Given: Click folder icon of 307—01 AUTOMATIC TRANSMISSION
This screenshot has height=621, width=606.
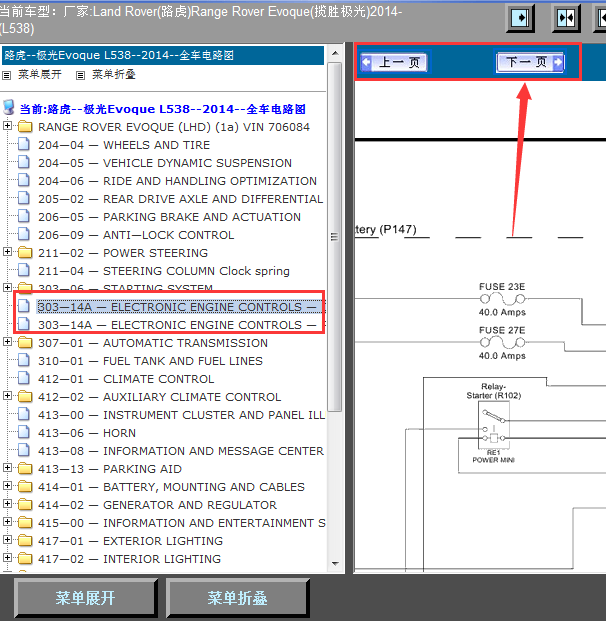Looking at the screenshot, I should point(25,343).
